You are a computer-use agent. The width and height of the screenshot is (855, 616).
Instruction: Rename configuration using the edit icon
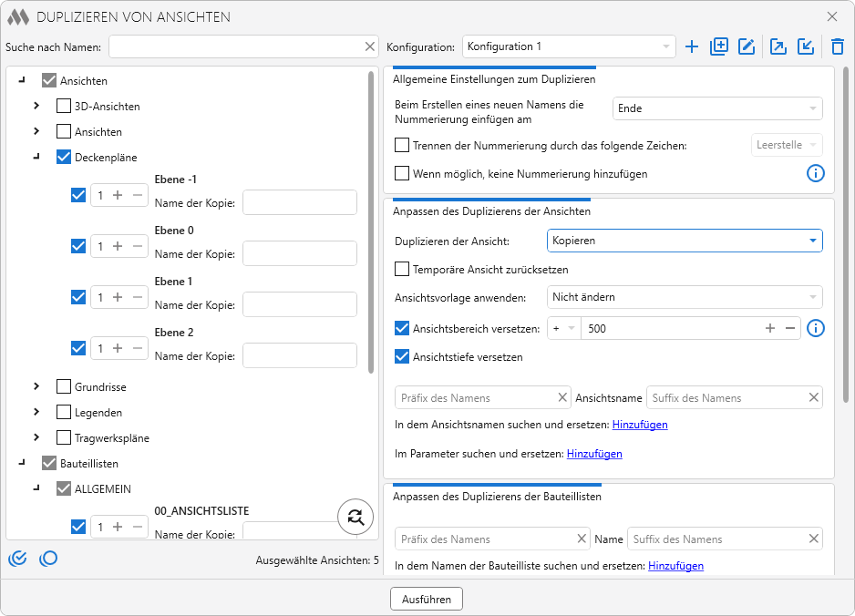747,46
